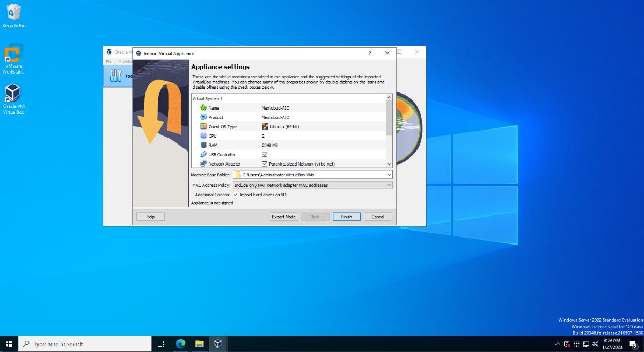644x352 pixels.
Task: Click the Network Adapter icon
Action: coord(203,164)
